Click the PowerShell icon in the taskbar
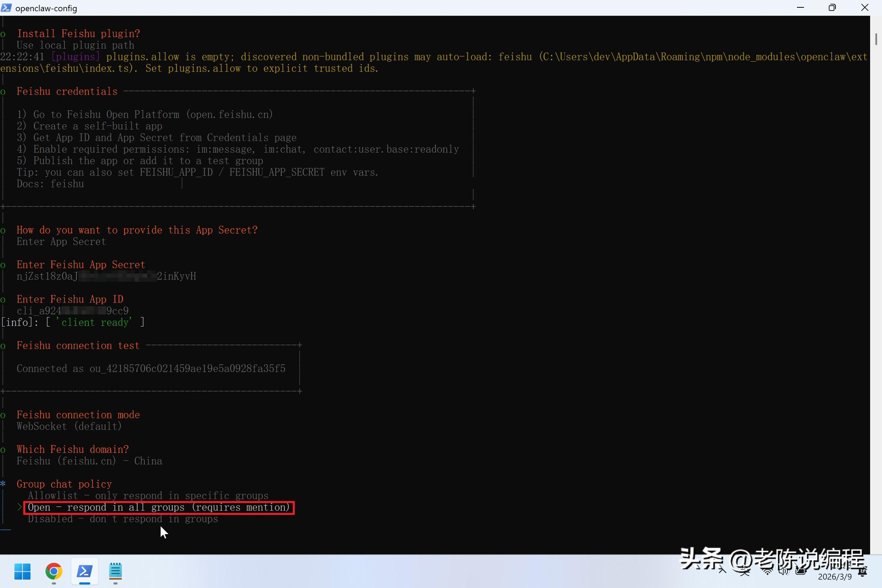Image resolution: width=882 pixels, height=588 pixels. click(x=85, y=571)
